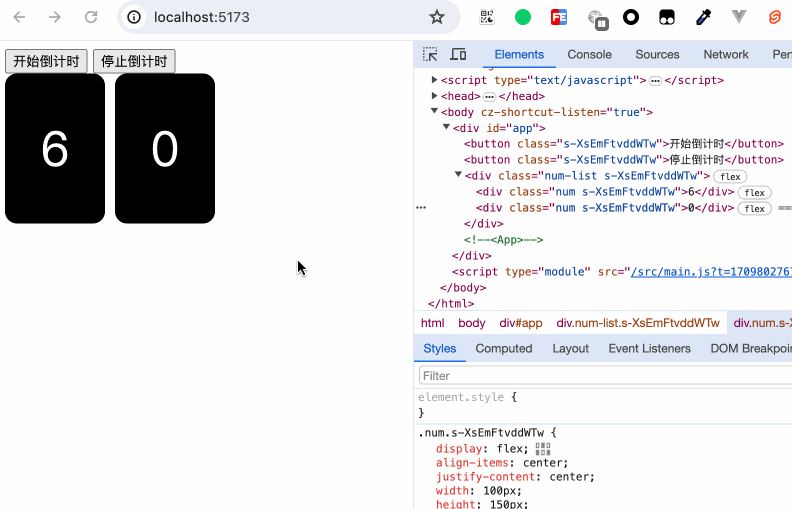Click the 停止倒计时 button on the page

pos(134,61)
